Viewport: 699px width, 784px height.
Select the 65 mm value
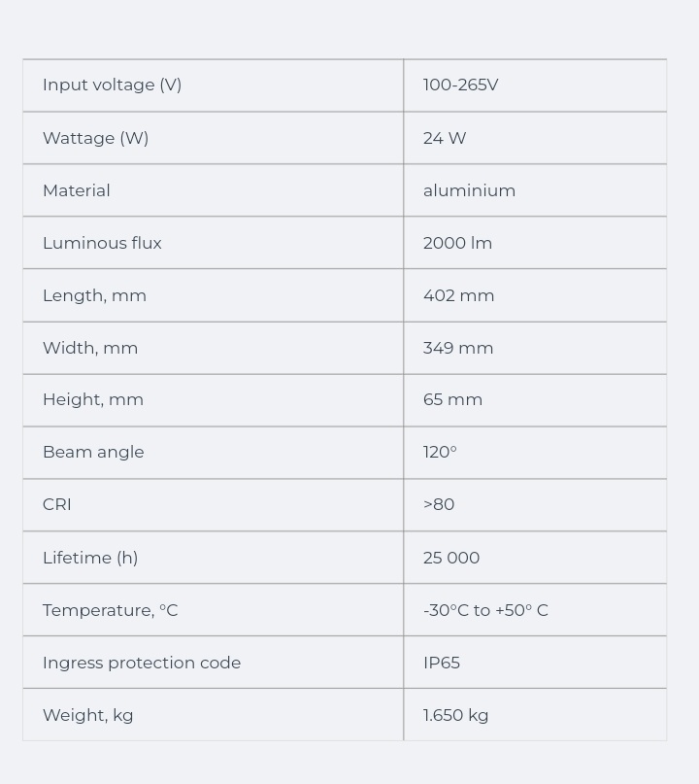452,399
